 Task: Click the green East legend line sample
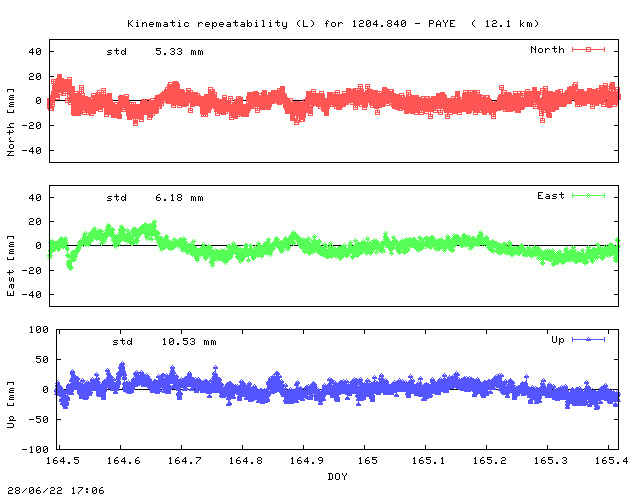pyautogui.click(x=588, y=196)
